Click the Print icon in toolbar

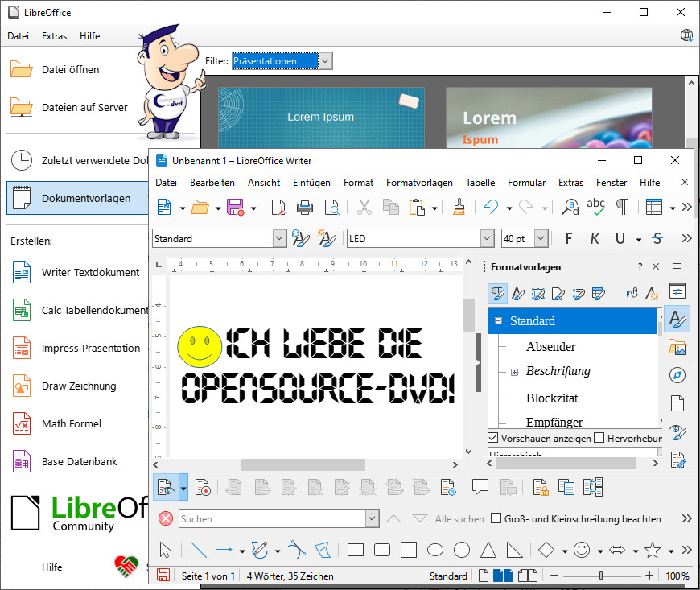[x=305, y=208]
